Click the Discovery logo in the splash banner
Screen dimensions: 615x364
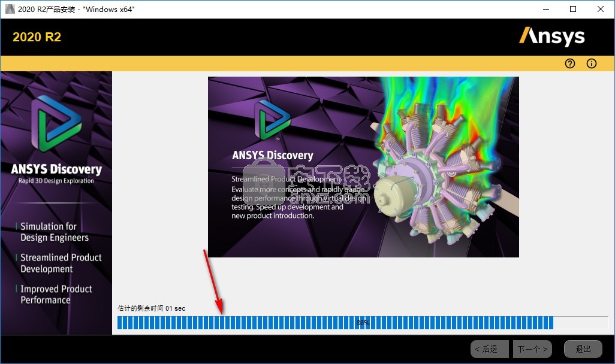273,120
